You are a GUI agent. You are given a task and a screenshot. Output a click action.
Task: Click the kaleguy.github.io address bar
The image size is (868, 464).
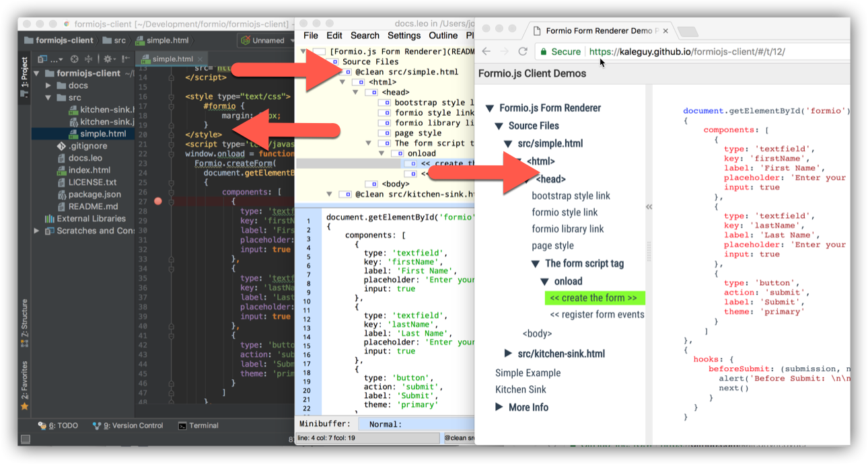[x=686, y=52]
